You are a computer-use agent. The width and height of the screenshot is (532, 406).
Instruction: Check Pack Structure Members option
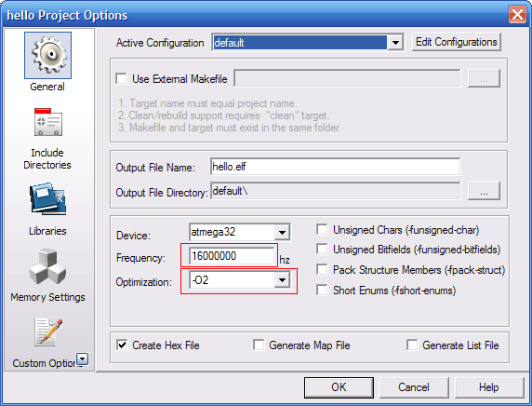322,270
